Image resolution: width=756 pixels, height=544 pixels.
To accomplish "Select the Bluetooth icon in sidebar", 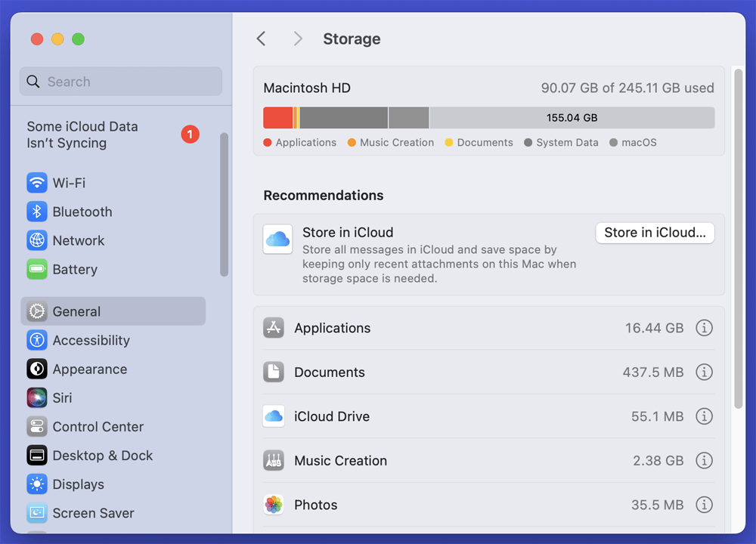I will (x=36, y=212).
